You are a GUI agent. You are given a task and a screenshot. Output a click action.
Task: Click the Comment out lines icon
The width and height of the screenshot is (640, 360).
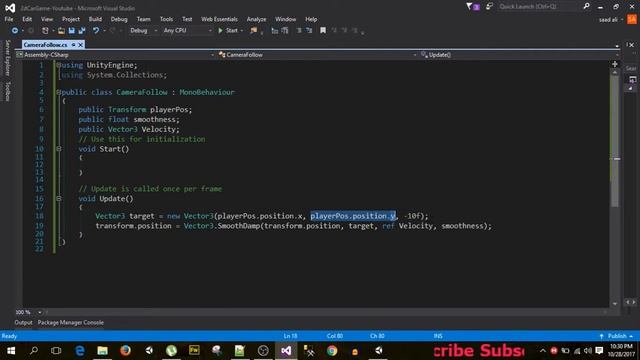(x=275, y=31)
